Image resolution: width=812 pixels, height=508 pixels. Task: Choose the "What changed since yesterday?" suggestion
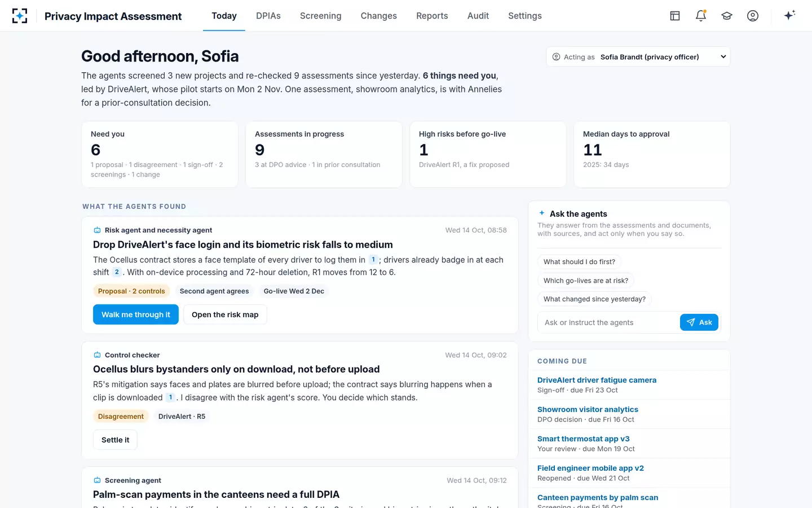pos(594,299)
